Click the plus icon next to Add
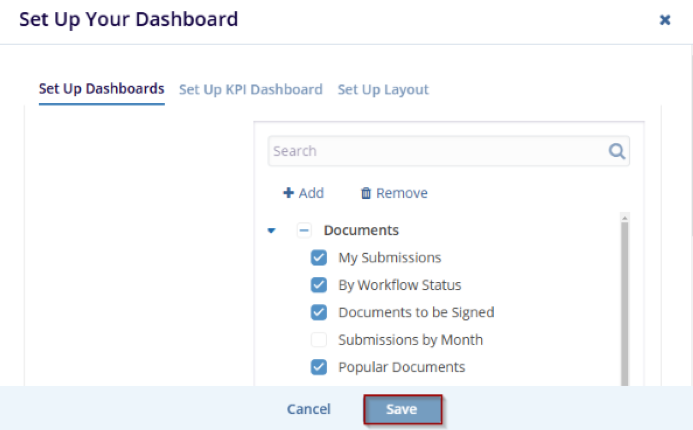 [x=288, y=193]
